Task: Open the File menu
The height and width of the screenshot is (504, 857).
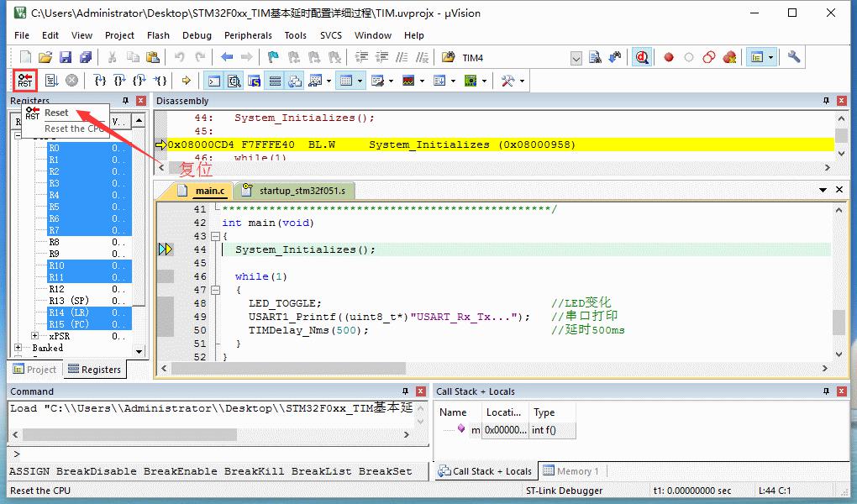Action: click(x=22, y=35)
